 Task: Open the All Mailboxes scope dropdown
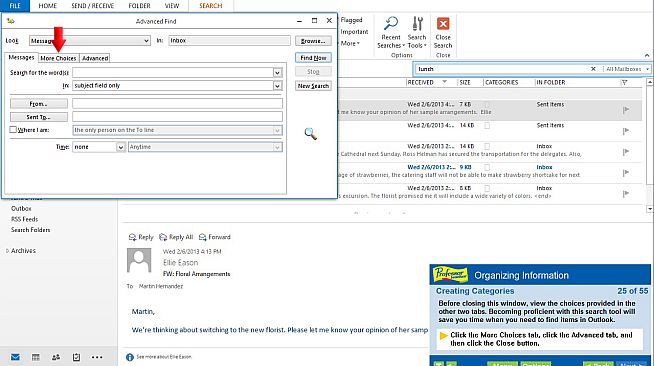coord(647,69)
